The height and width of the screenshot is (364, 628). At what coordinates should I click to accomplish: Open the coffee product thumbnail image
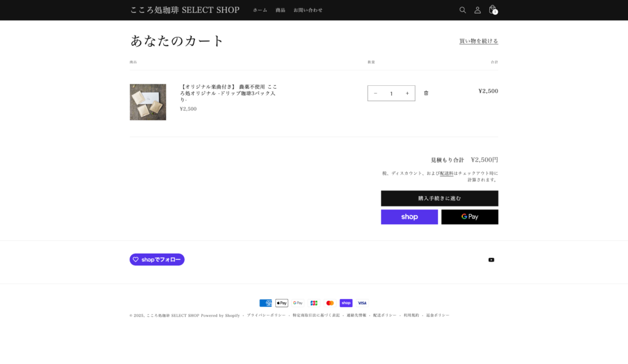[x=148, y=102]
